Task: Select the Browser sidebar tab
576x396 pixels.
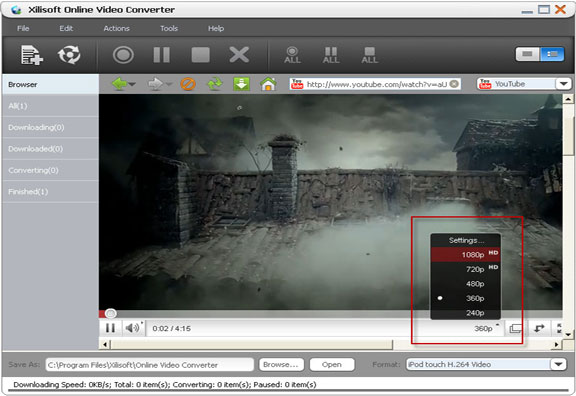Action: [x=50, y=84]
